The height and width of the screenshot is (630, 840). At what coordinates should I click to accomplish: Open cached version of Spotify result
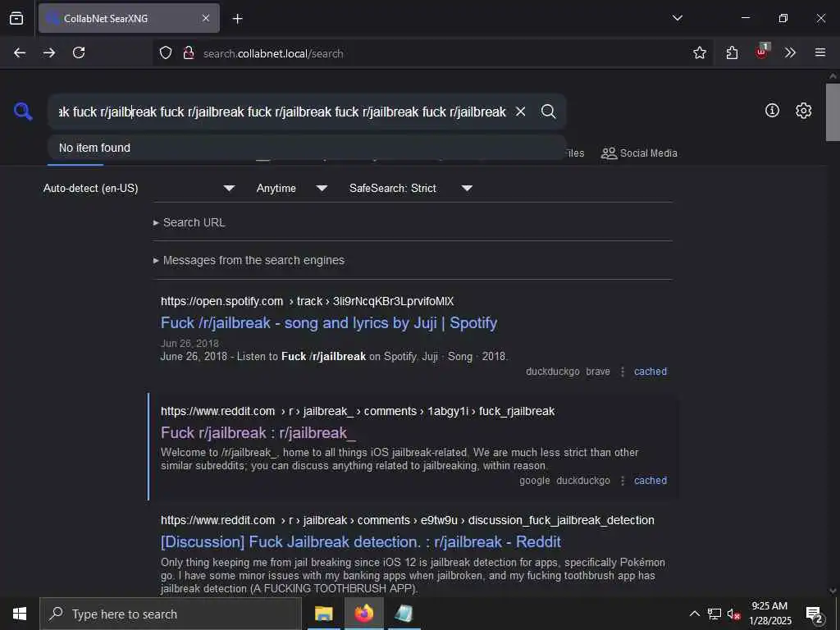(x=651, y=372)
